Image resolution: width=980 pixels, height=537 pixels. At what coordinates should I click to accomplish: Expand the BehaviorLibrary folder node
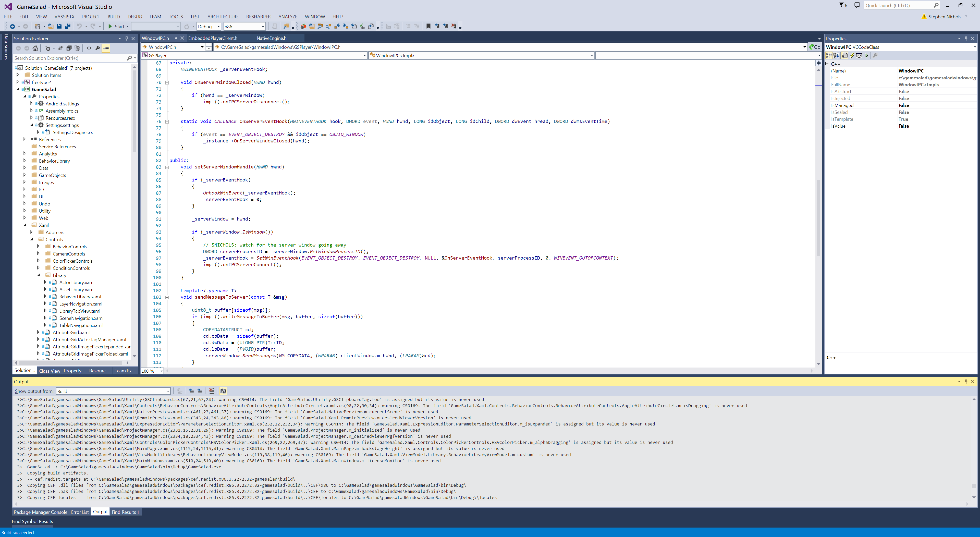[25, 161]
